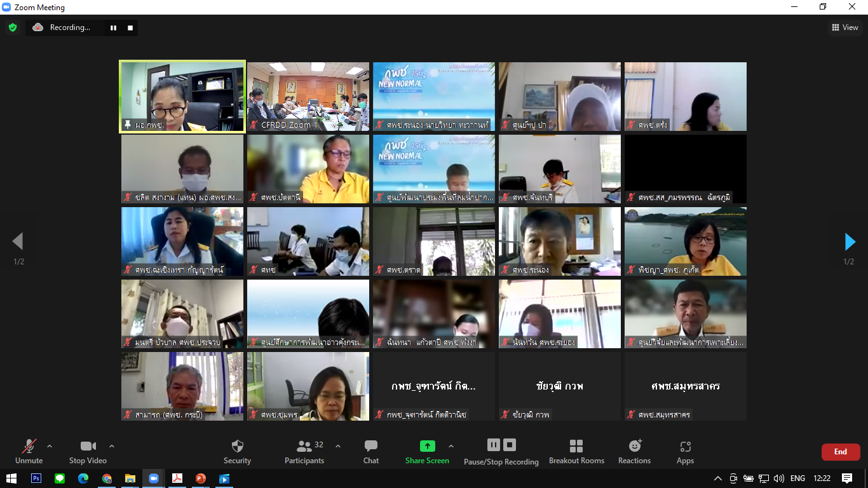Select the สพช.ชุมพร video tile

308,386
